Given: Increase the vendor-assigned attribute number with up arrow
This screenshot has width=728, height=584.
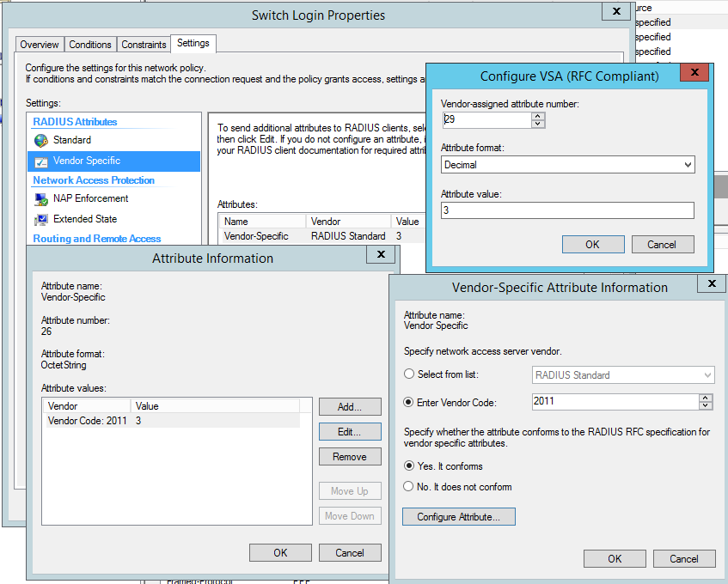Looking at the screenshot, I should [538, 117].
